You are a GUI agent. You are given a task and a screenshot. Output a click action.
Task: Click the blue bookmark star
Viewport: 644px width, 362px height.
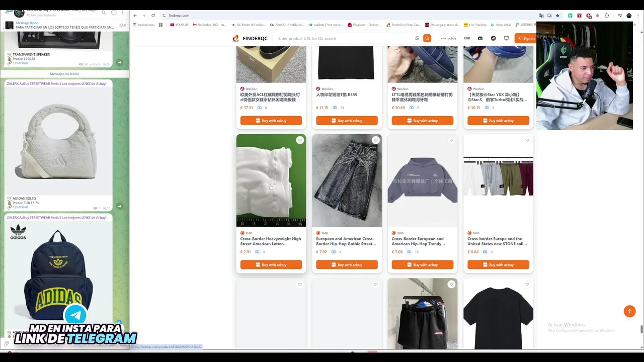pyautogui.click(x=557, y=16)
